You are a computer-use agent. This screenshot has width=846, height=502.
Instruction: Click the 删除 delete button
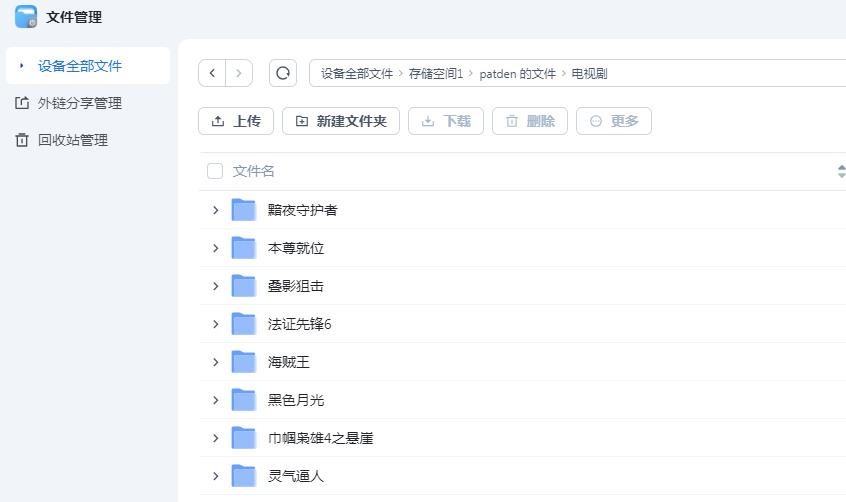530,121
